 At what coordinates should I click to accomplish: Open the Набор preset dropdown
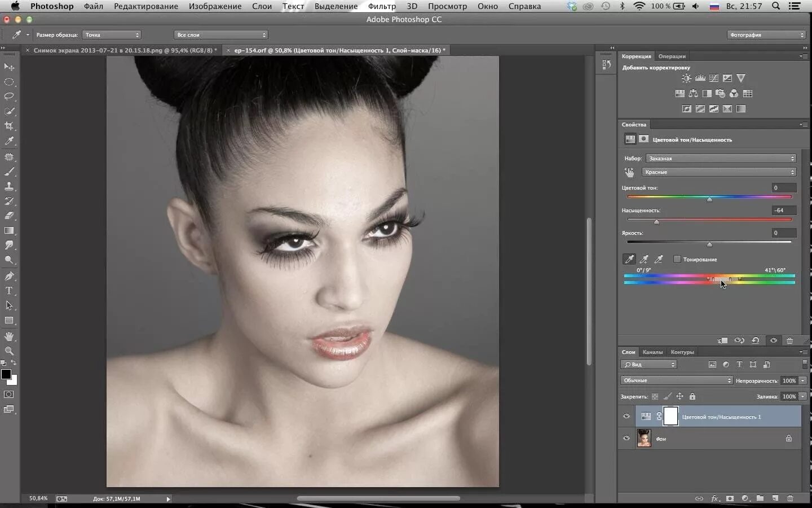[x=721, y=159]
